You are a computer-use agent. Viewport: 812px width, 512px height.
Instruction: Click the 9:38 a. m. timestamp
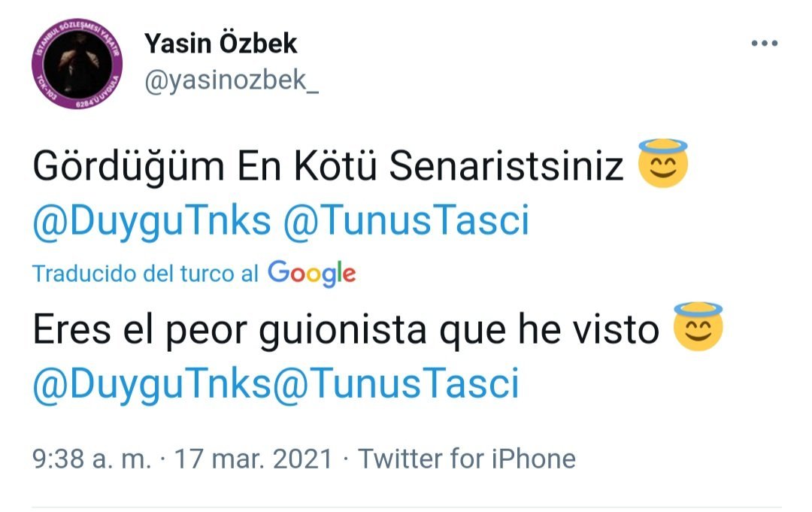[x=92, y=458]
